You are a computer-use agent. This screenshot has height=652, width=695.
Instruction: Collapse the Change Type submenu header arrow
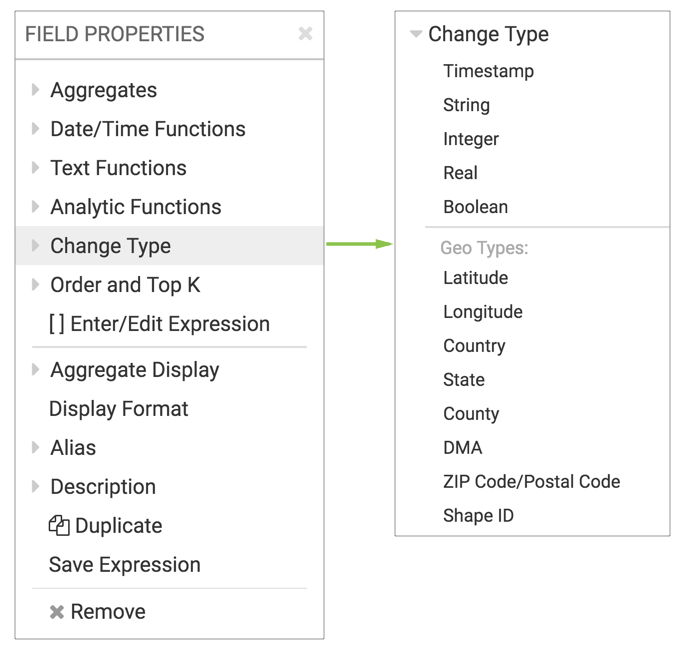pos(415,34)
